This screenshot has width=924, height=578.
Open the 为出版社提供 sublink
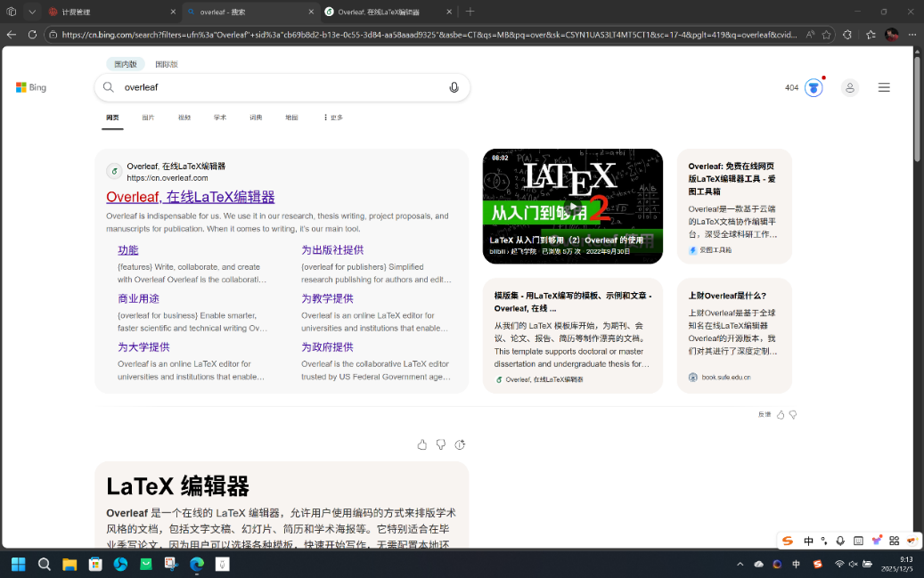332,250
